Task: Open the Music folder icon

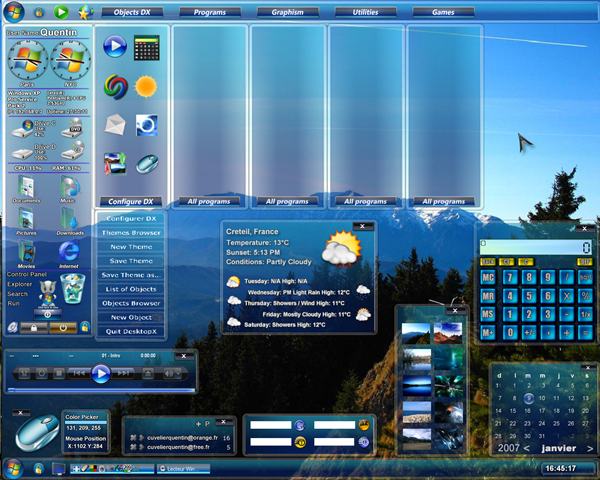Action: [x=69, y=187]
